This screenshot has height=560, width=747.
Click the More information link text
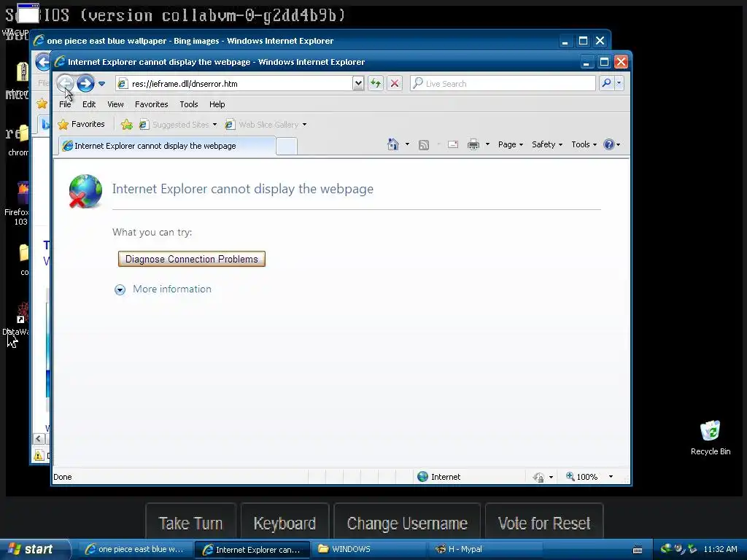click(x=172, y=289)
